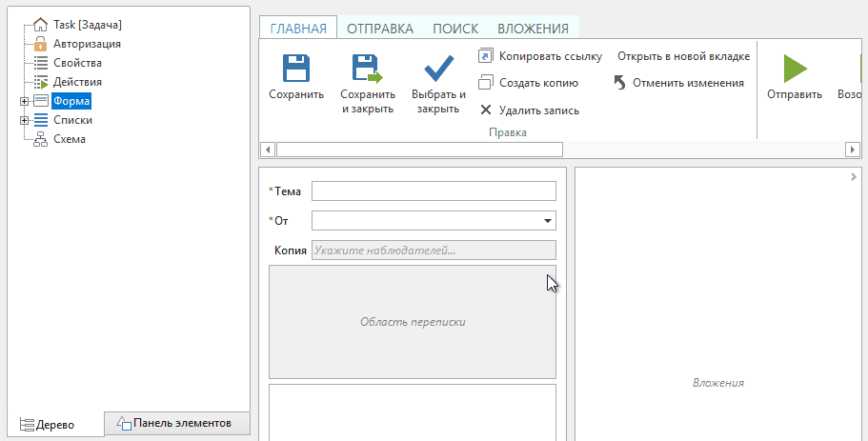This screenshot has height=441, width=868.
Task: Select Авторизация in the tree
Action: point(87,44)
